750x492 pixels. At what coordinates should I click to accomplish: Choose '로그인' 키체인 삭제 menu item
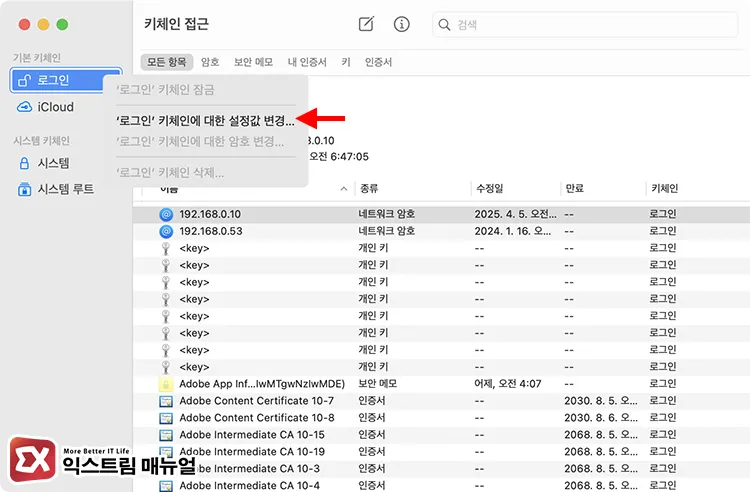coord(170,172)
